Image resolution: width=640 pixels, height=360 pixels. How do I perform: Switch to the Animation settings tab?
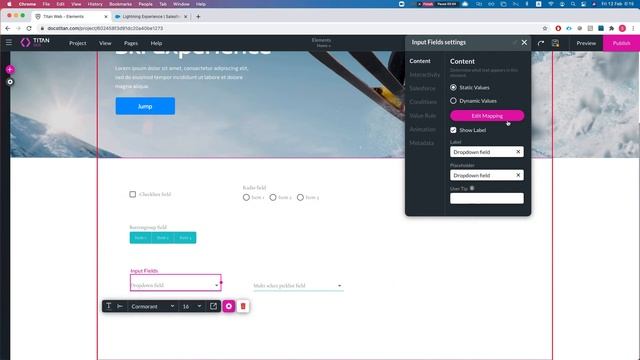tap(422, 129)
